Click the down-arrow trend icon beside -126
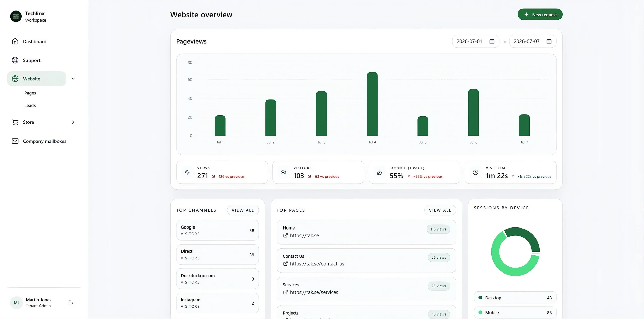The width and height of the screenshot is (644, 319). (x=213, y=176)
